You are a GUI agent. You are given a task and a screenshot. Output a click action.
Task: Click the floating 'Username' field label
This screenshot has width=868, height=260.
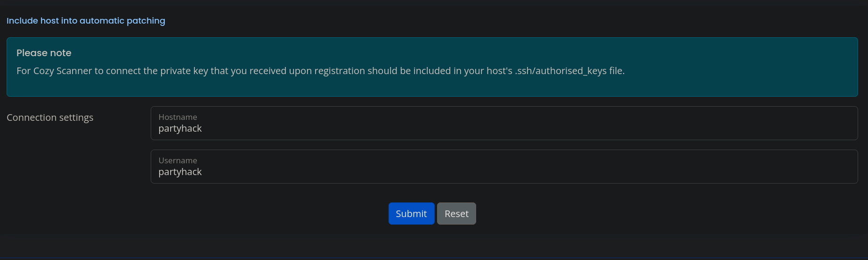[178, 160]
